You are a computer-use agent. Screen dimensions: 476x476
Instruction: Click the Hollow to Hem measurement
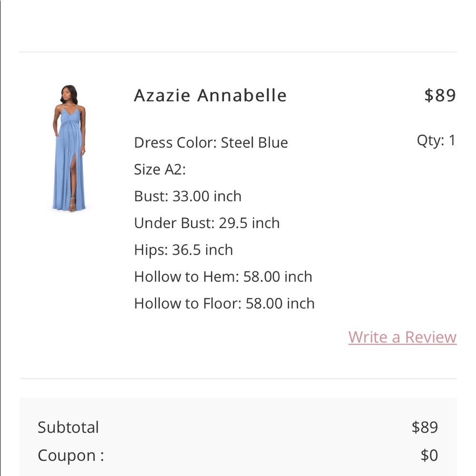click(223, 277)
